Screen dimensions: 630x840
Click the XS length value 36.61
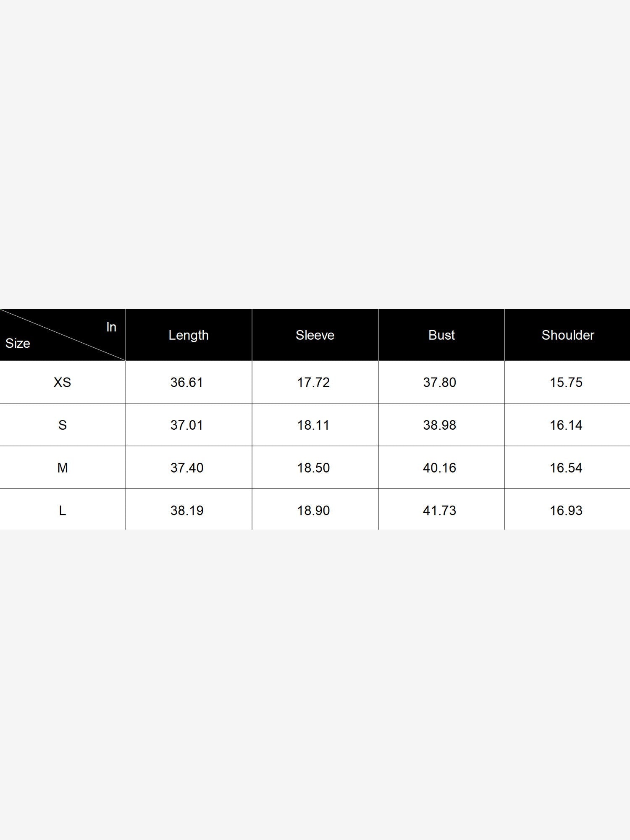click(187, 382)
